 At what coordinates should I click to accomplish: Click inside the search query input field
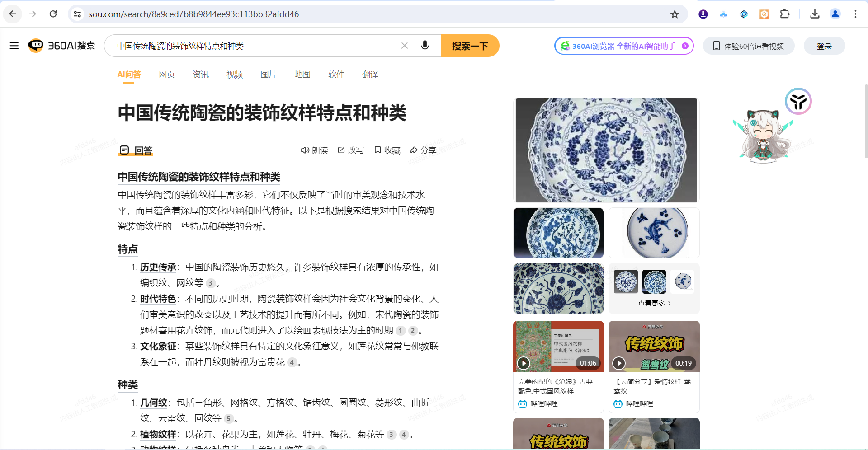pyautogui.click(x=253, y=46)
